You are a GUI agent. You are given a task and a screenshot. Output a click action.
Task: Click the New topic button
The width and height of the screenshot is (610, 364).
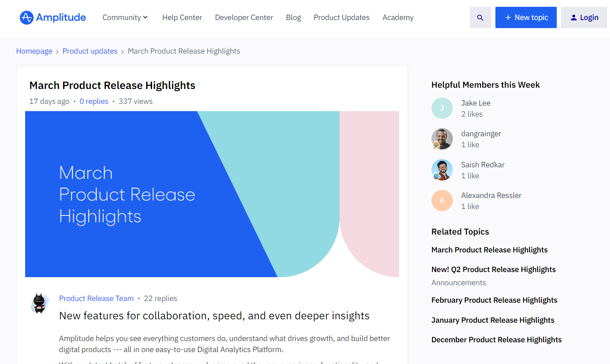click(526, 17)
